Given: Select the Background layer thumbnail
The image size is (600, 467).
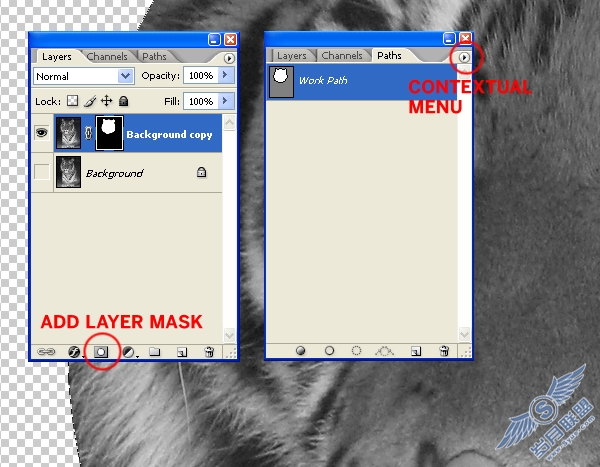Looking at the screenshot, I should click(68, 172).
